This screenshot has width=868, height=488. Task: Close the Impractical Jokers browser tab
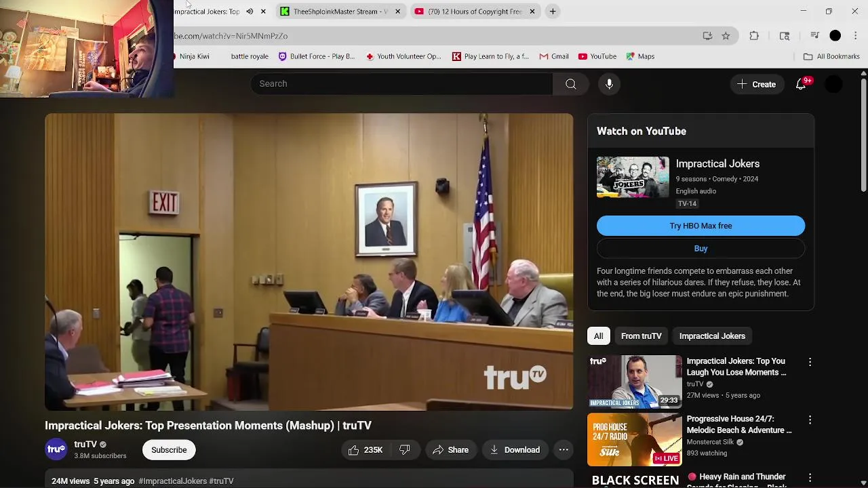point(263,12)
